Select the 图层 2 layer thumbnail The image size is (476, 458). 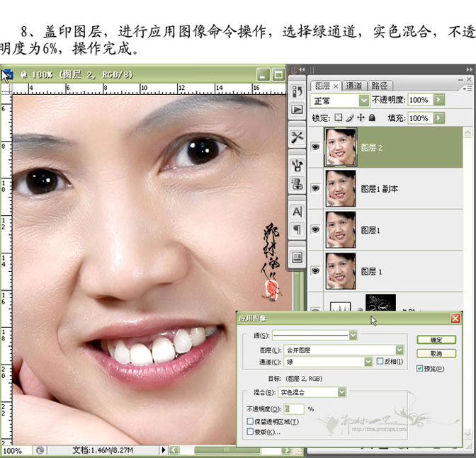click(340, 147)
